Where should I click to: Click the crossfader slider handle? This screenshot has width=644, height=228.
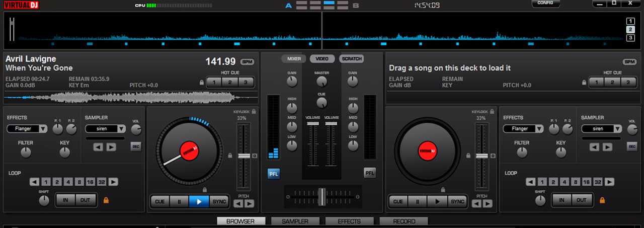[322, 196]
